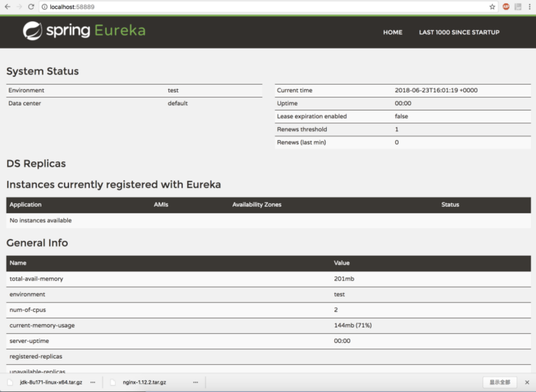This screenshot has height=392, width=536.
Task: Open the red ABP extension icon
Action: [506, 7]
